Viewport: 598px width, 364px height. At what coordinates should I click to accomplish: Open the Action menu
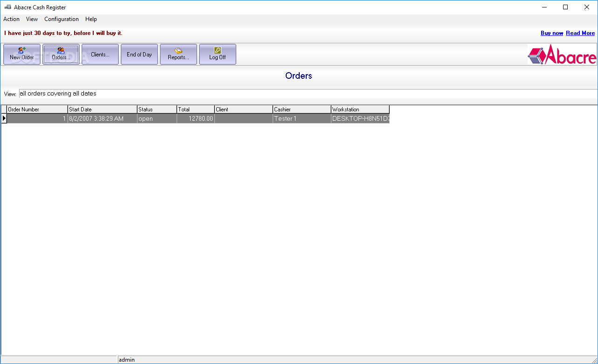[11, 19]
